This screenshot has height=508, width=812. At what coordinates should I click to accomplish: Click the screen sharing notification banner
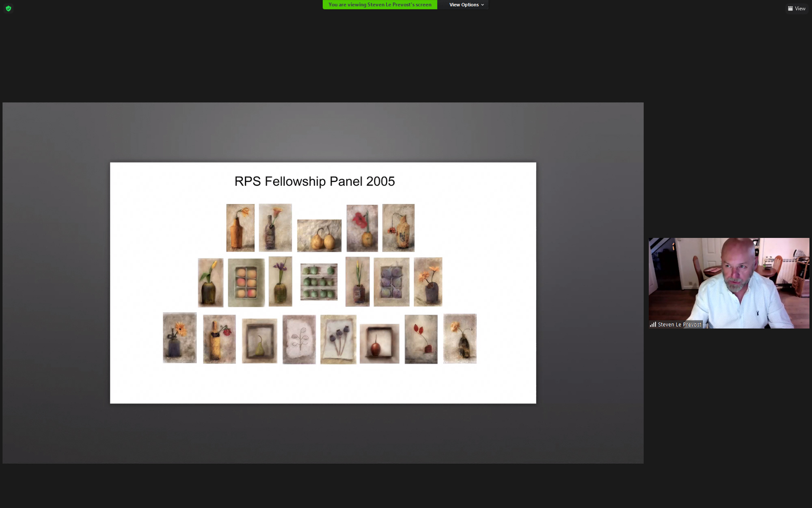[x=380, y=4]
